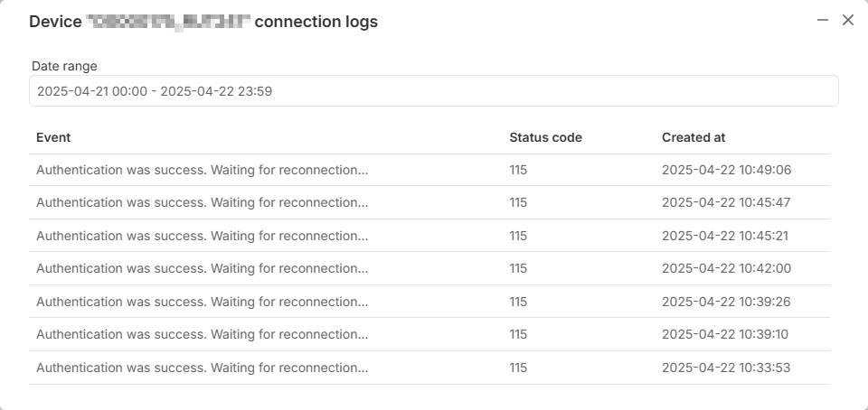This screenshot has width=868, height=410.
Task: Select log entry created at 10:39:10
Action: (x=429, y=334)
